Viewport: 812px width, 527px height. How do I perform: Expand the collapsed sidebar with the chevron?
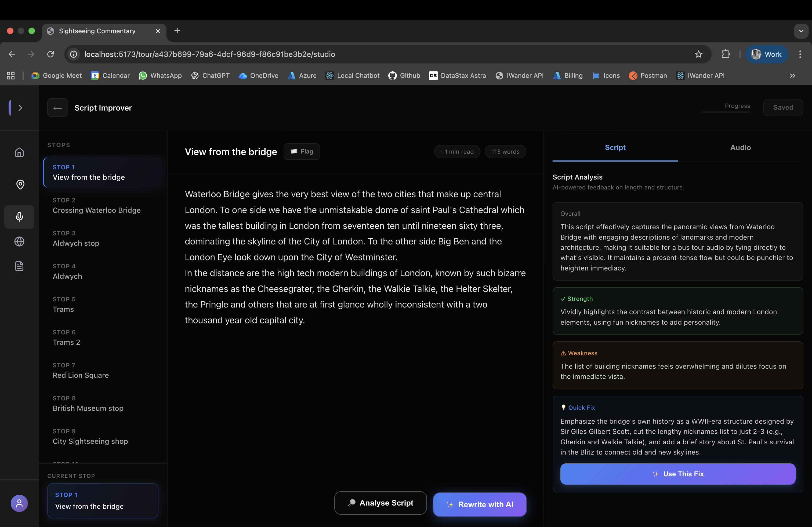coord(20,108)
